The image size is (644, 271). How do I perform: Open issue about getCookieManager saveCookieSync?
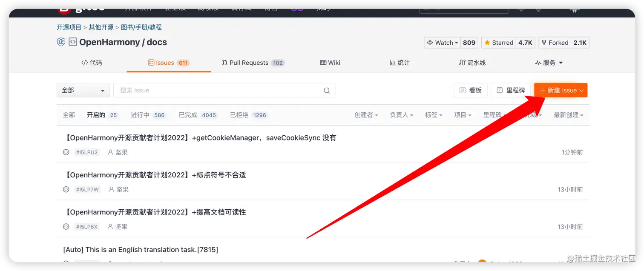click(x=200, y=138)
